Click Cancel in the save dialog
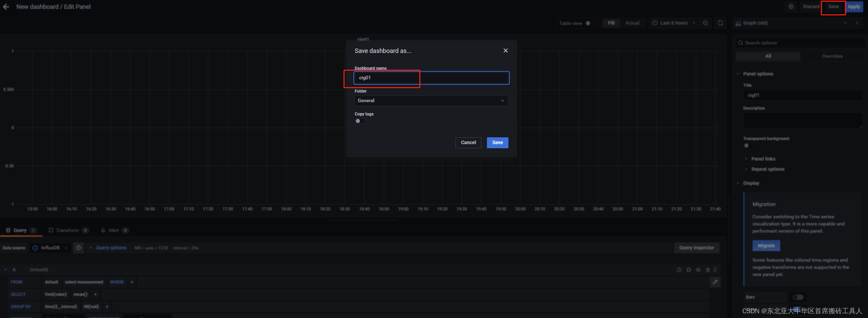The image size is (868, 318). click(468, 143)
